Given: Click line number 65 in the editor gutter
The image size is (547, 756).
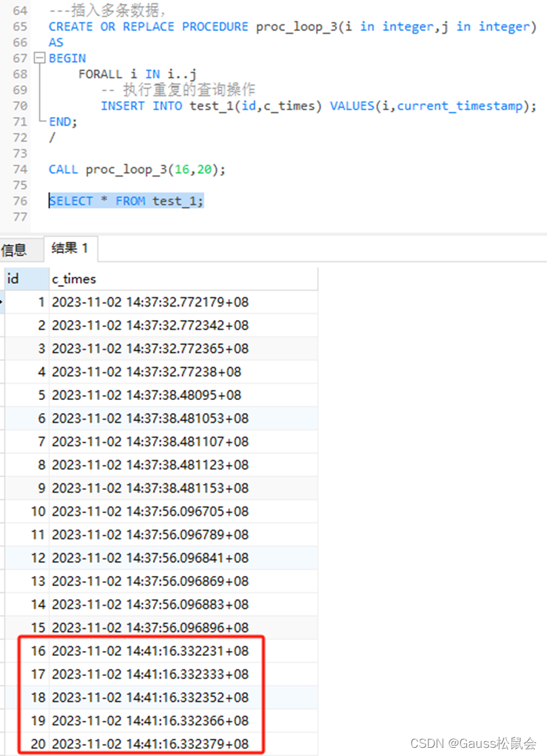Looking at the screenshot, I should pyautogui.click(x=19, y=26).
